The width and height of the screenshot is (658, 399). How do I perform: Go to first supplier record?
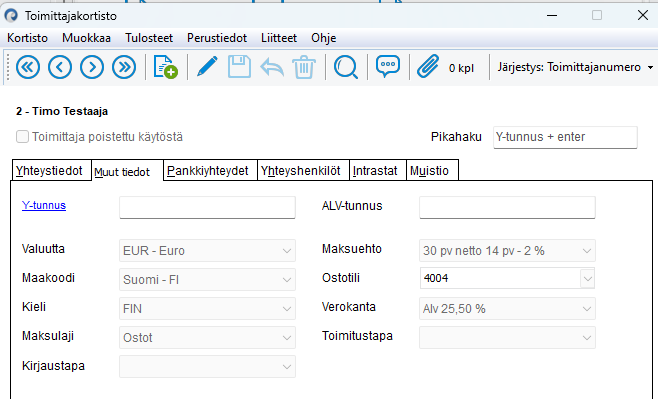28,67
